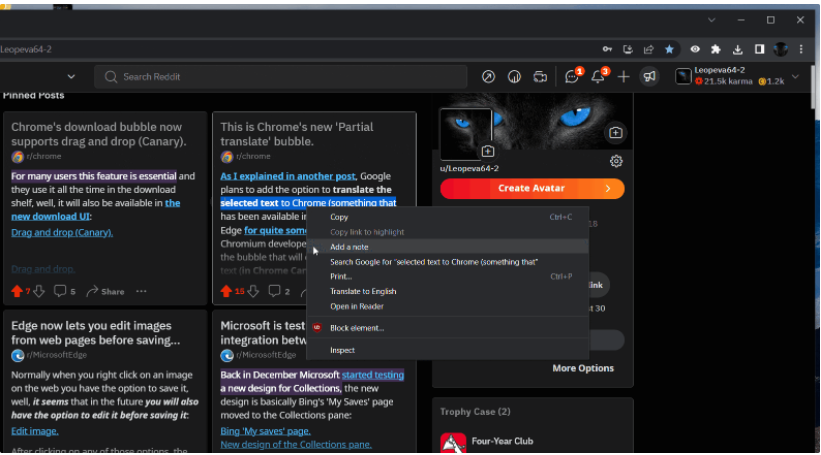Click the profile avatar thumbnail
821x455 pixels.
pyautogui.click(x=465, y=134)
